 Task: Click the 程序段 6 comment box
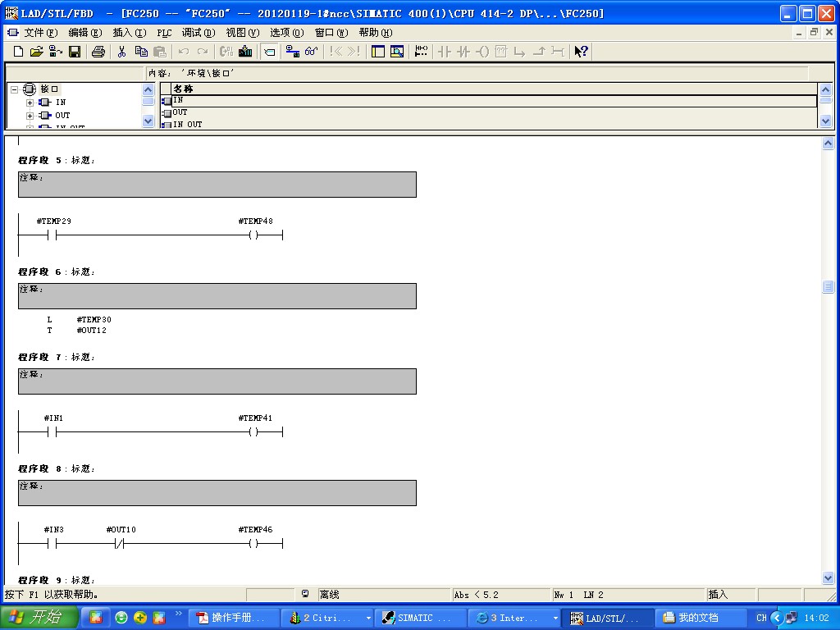tap(217, 295)
